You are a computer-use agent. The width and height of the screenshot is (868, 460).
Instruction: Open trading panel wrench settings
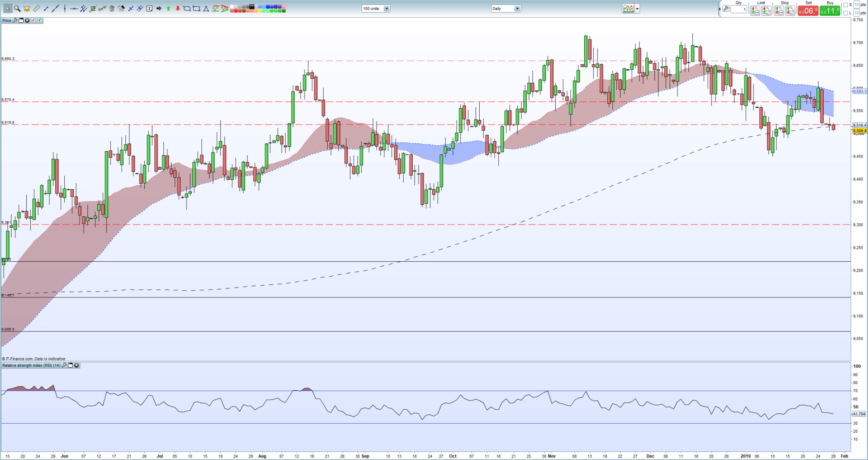(x=726, y=8)
